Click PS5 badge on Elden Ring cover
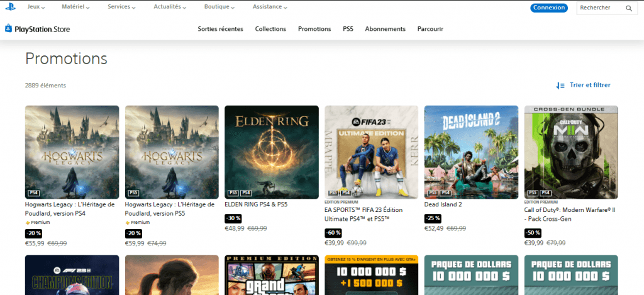 [x=233, y=192]
